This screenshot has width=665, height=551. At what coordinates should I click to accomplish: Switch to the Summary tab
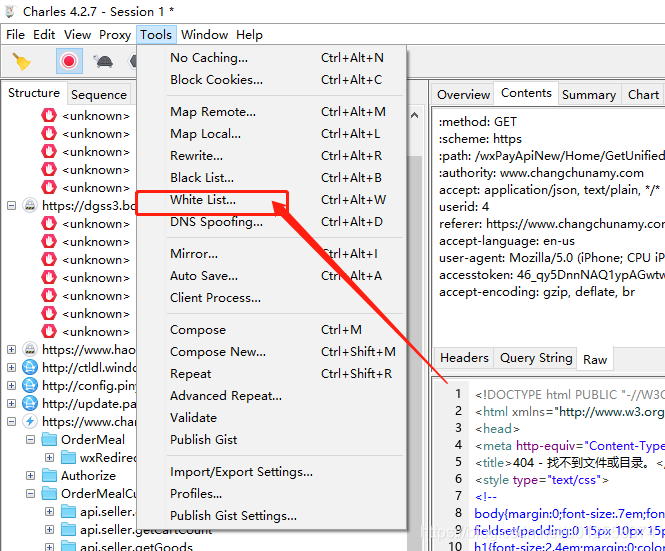(589, 95)
